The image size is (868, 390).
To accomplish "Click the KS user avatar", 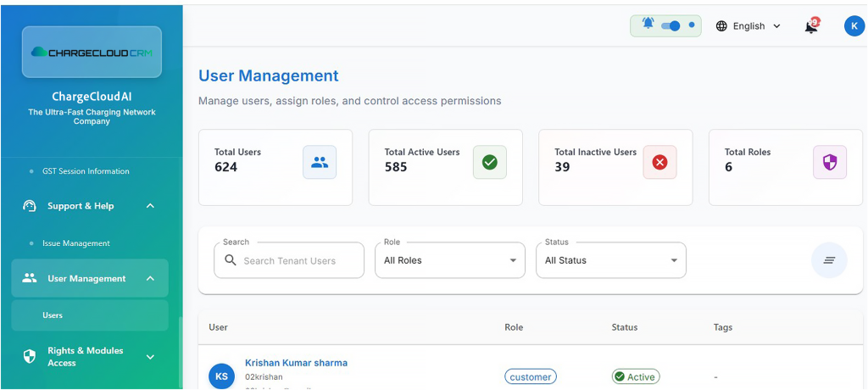I will 221,376.
